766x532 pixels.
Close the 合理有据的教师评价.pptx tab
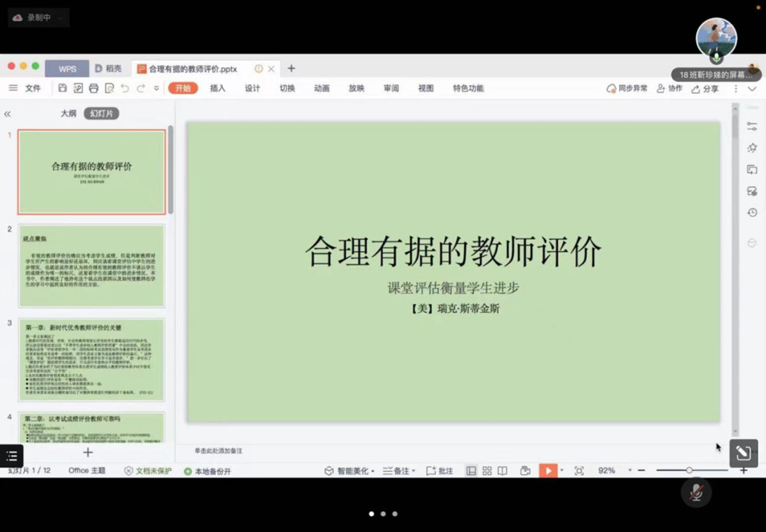coord(271,69)
